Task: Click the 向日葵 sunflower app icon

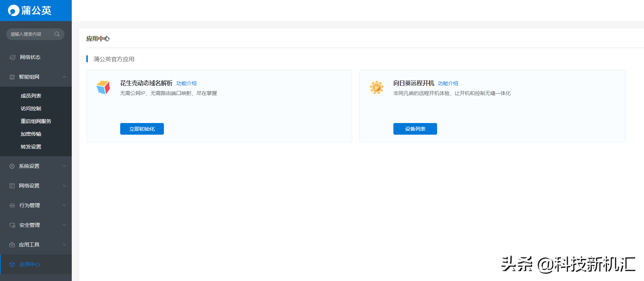Action: (x=377, y=87)
